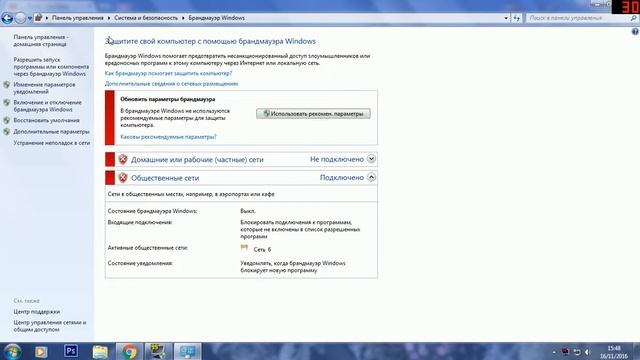Open the file explorer taskbar icon
Viewport: 640px width, 360px height.
pyautogui.click(x=100, y=352)
